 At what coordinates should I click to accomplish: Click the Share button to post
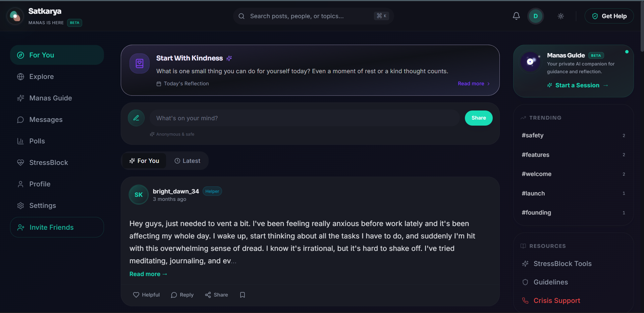479,118
